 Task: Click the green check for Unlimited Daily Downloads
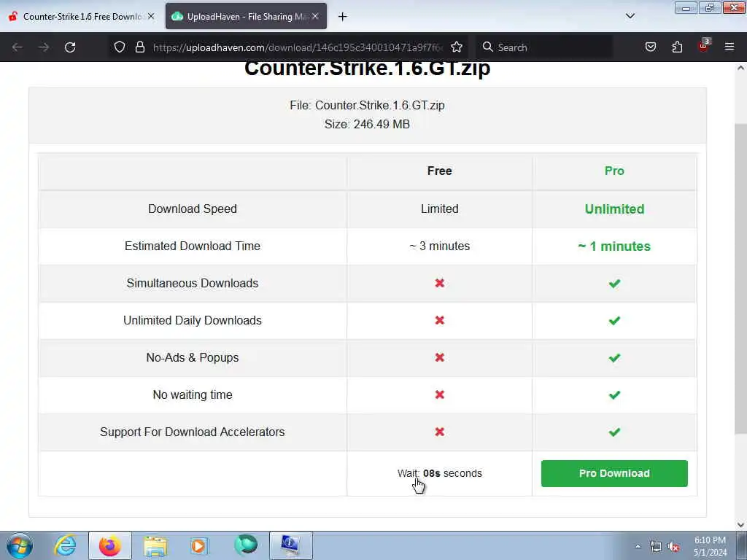click(614, 321)
